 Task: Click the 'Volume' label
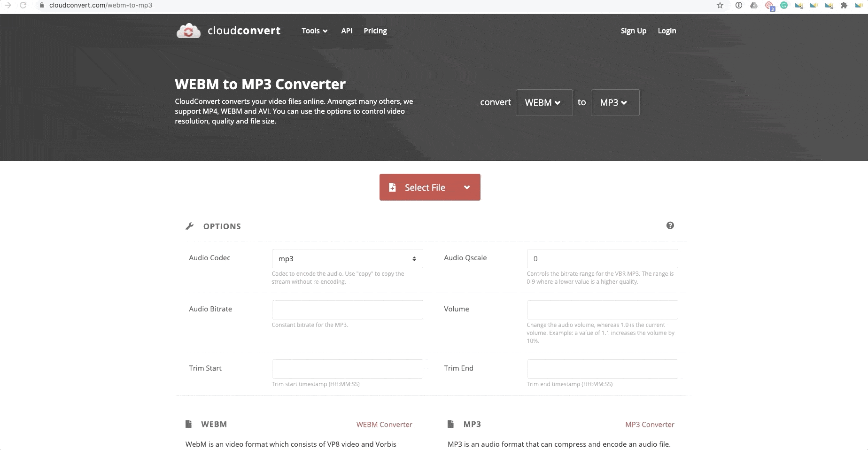(x=457, y=309)
